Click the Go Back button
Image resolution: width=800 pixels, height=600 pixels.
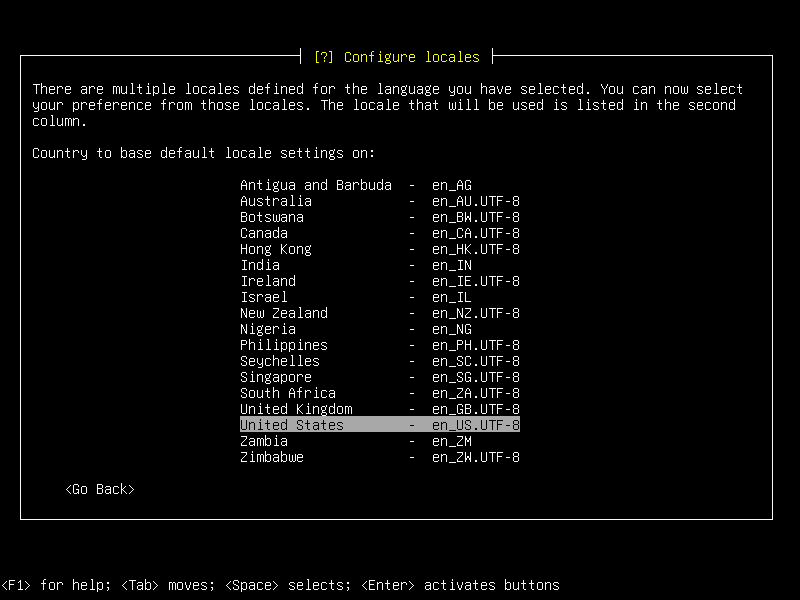99,489
